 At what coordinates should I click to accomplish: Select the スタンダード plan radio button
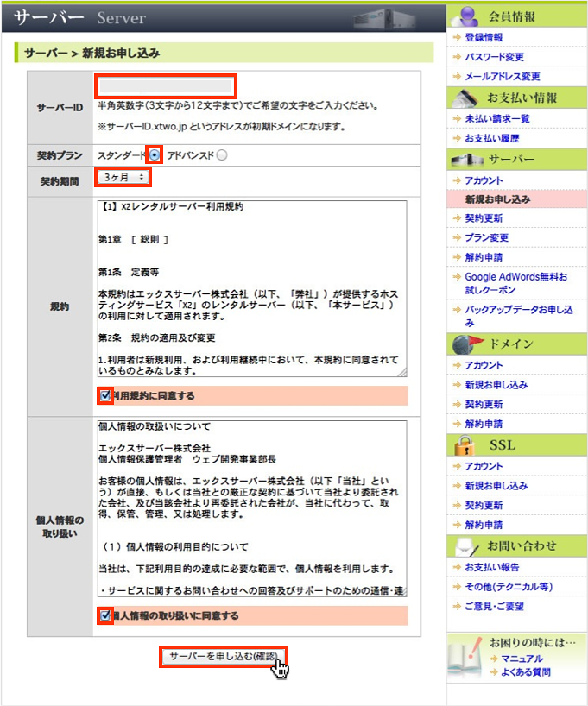[155, 155]
